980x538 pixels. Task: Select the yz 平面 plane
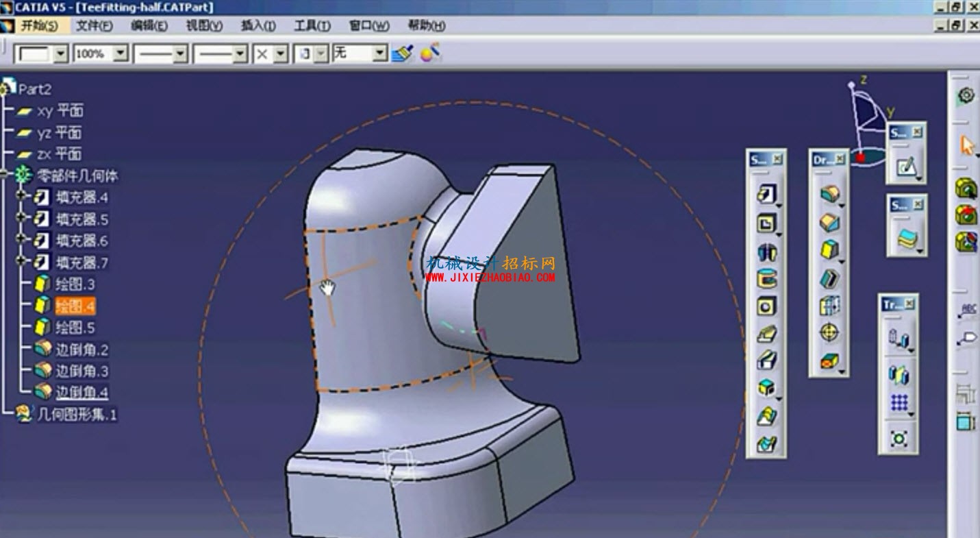(60, 132)
